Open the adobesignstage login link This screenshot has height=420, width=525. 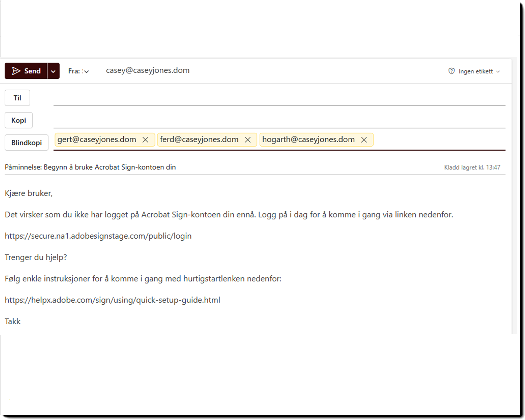click(98, 236)
